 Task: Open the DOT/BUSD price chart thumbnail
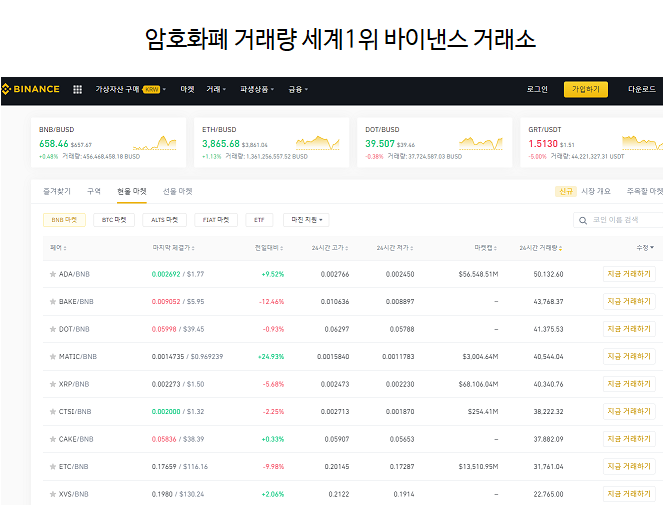click(x=481, y=143)
